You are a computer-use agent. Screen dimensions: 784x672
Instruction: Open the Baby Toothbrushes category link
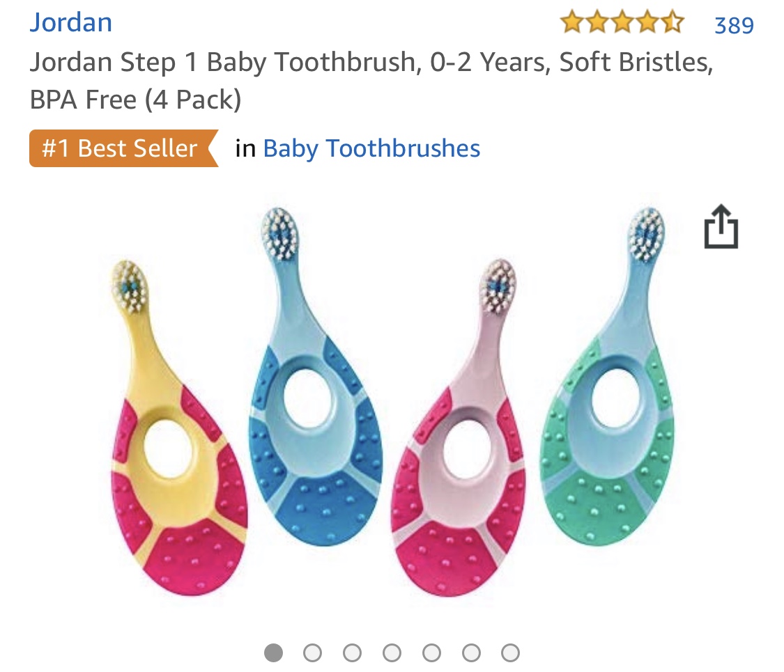coord(371,148)
